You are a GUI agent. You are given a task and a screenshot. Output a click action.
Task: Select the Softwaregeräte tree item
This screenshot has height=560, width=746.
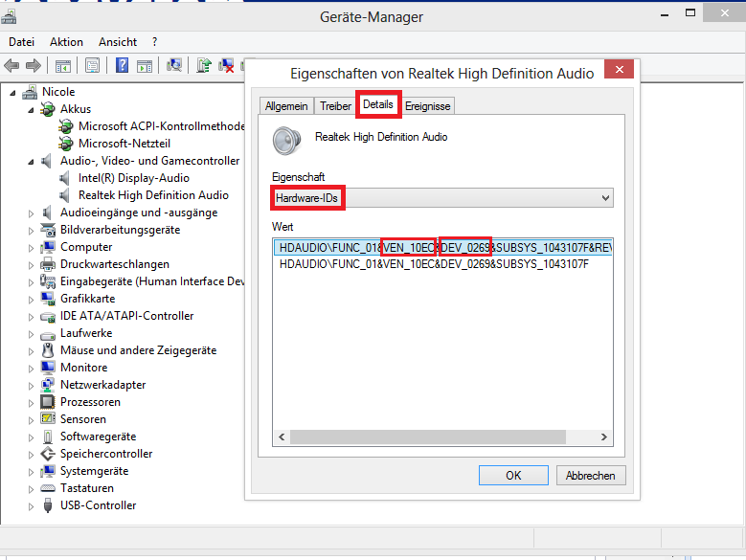[98, 437]
